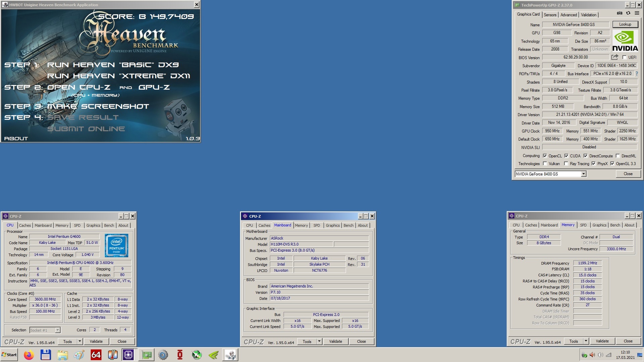Open the GPU-Z hamburger menu
This screenshot has height=362, width=644.
[x=637, y=13]
